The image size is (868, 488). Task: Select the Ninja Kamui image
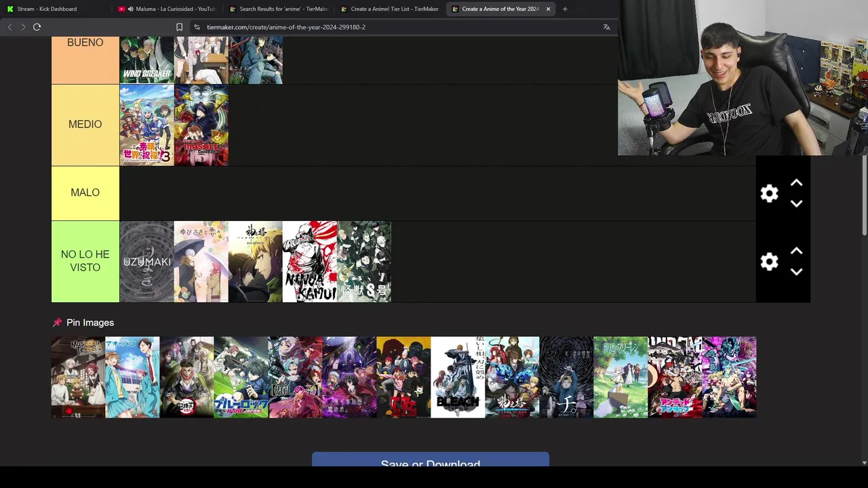point(309,262)
